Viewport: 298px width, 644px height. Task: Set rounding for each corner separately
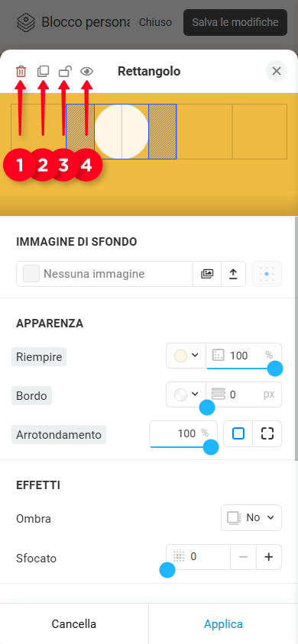tap(267, 433)
